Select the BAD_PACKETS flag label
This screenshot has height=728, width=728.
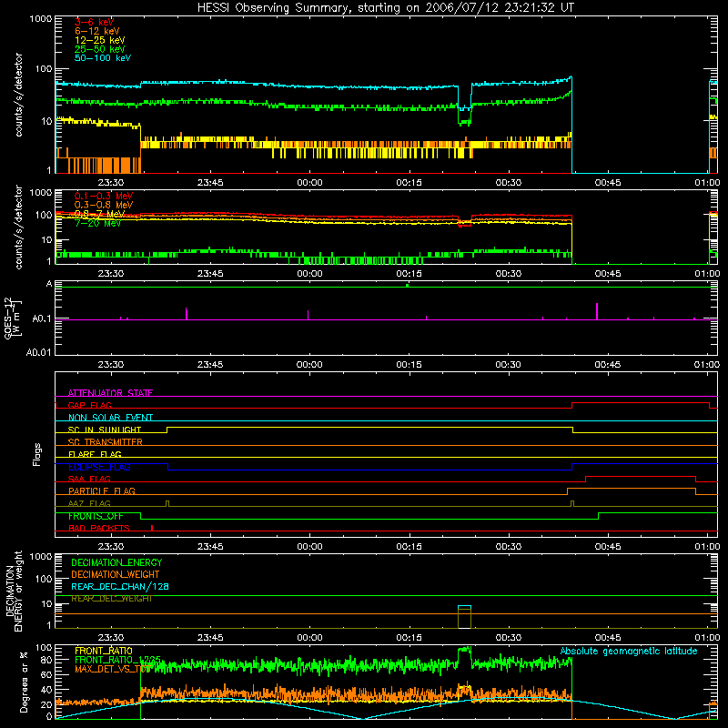pyautogui.click(x=99, y=529)
